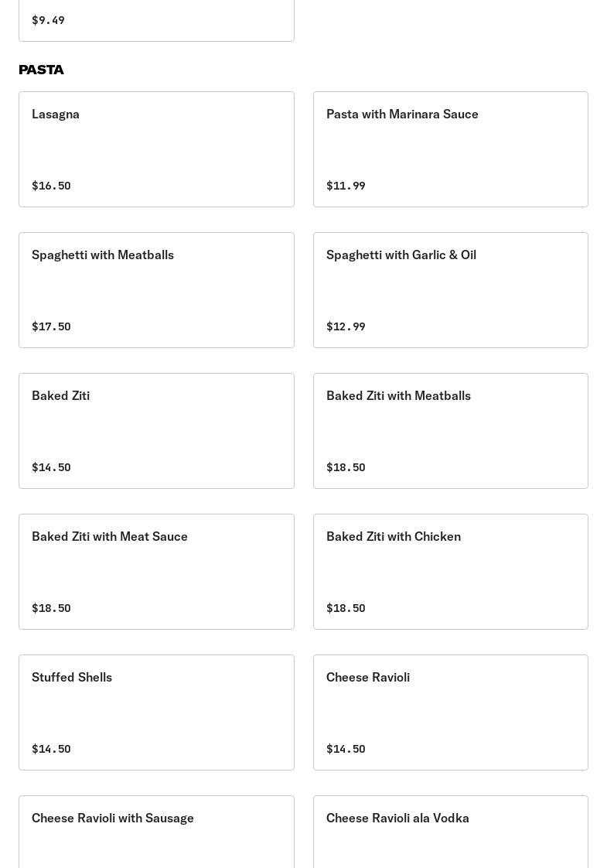Viewport: 607px width, 868px height.
Task: Click the Baked Ziti with Meatballs price
Action: (x=346, y=467)
